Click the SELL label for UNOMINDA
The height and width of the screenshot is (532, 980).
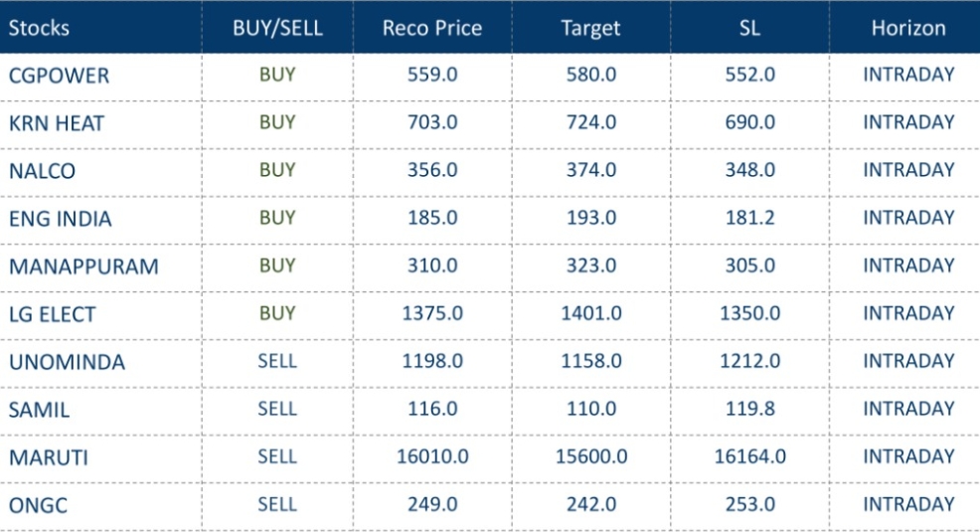pyautogui.click(x=277, y=361)
